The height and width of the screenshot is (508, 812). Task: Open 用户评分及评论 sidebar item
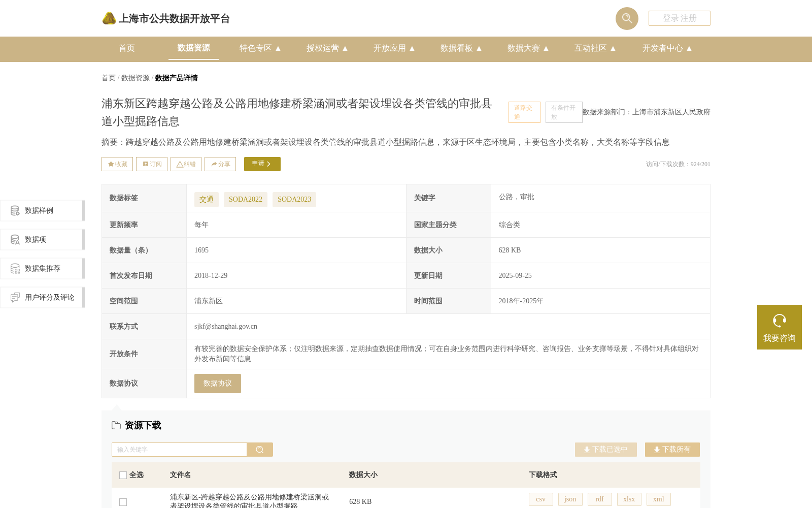42,297
